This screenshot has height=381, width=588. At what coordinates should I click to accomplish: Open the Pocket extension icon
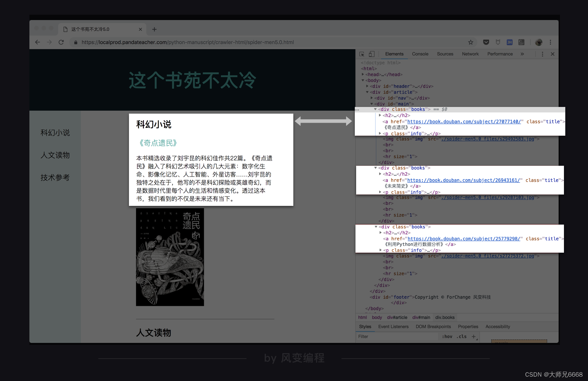pos(486,42)
